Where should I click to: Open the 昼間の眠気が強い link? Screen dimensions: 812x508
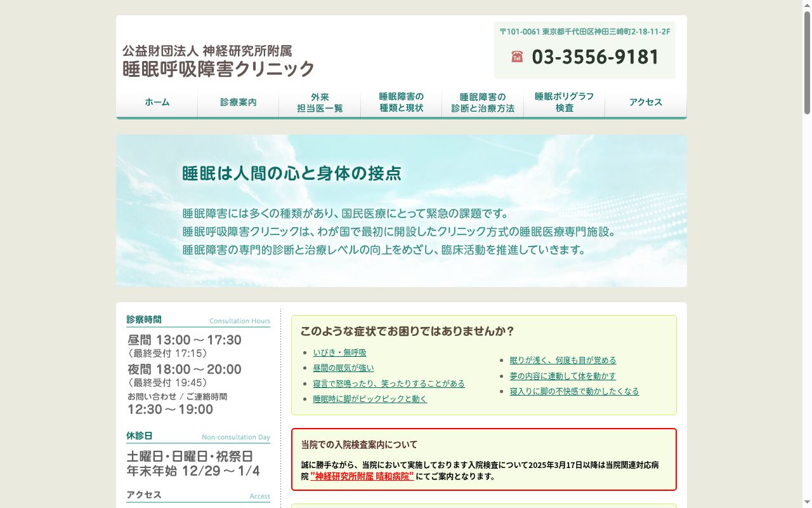tap(343, 368)
